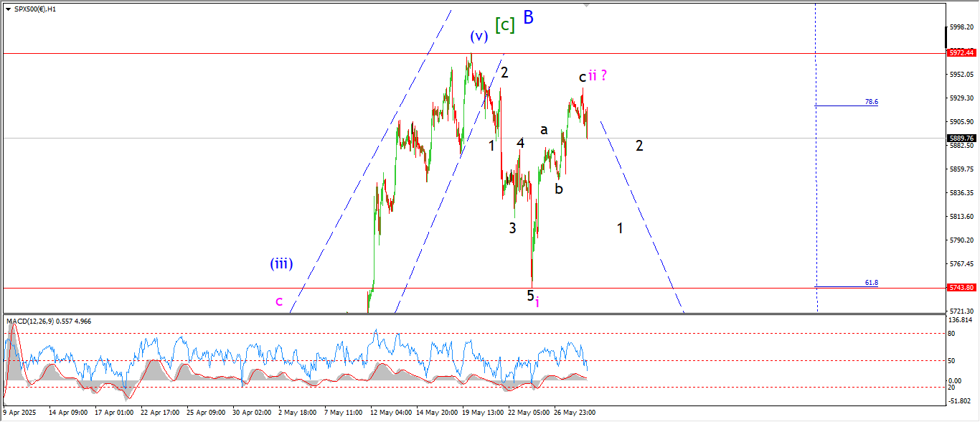Click the blue '(v)' wave label

(x=479, y=36)
